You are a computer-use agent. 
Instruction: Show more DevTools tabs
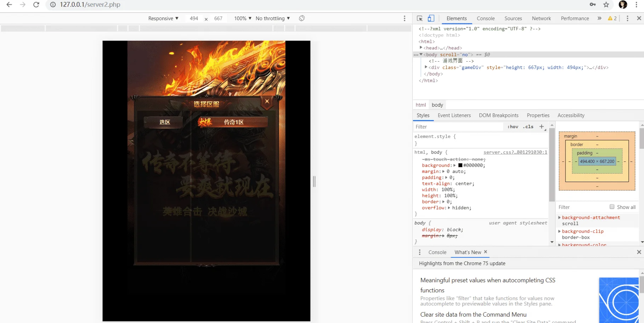tap(599, 18)
